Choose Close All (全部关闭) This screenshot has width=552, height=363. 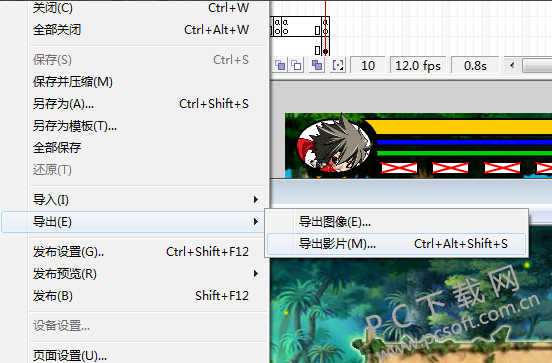136,30
